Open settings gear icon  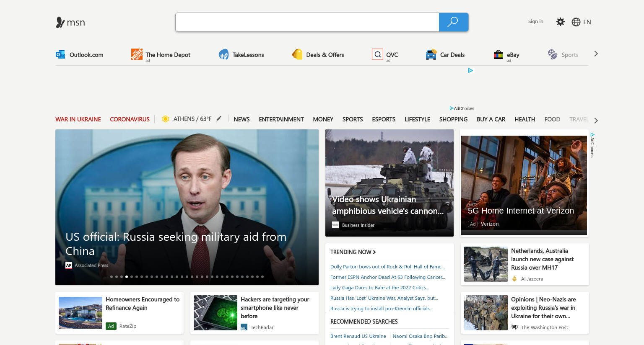pos(560,22)
